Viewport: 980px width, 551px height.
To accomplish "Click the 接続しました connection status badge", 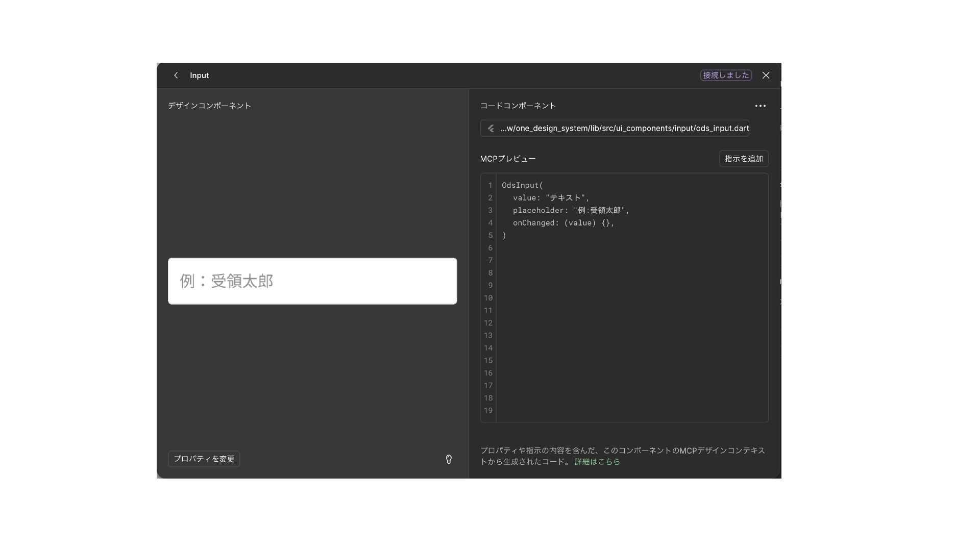I will (x=725, y=76).
